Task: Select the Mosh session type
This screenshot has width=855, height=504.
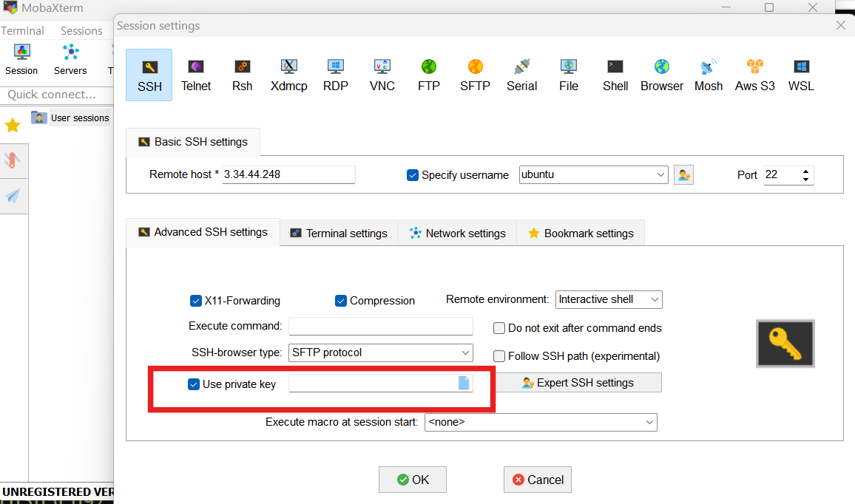Action: (709, 75)
